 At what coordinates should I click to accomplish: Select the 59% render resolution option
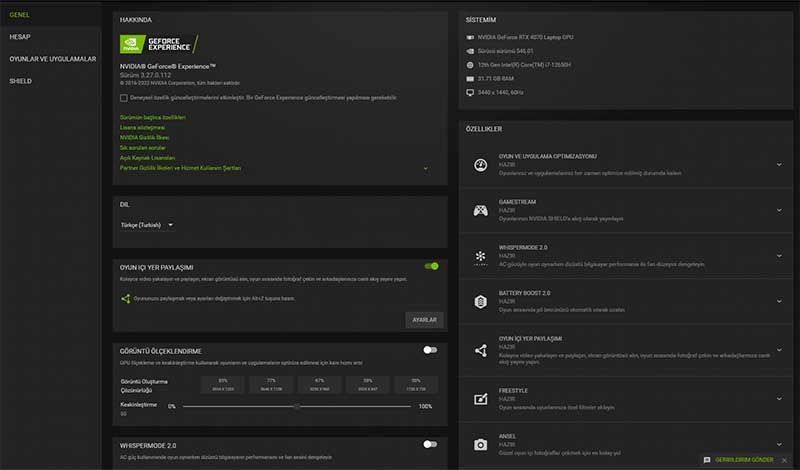click(368, 385)
